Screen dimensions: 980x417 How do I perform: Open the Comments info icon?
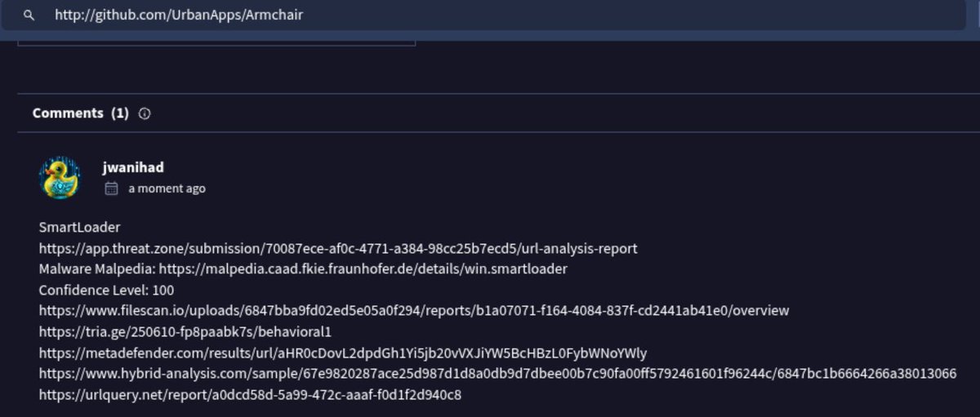pos(145,113)
